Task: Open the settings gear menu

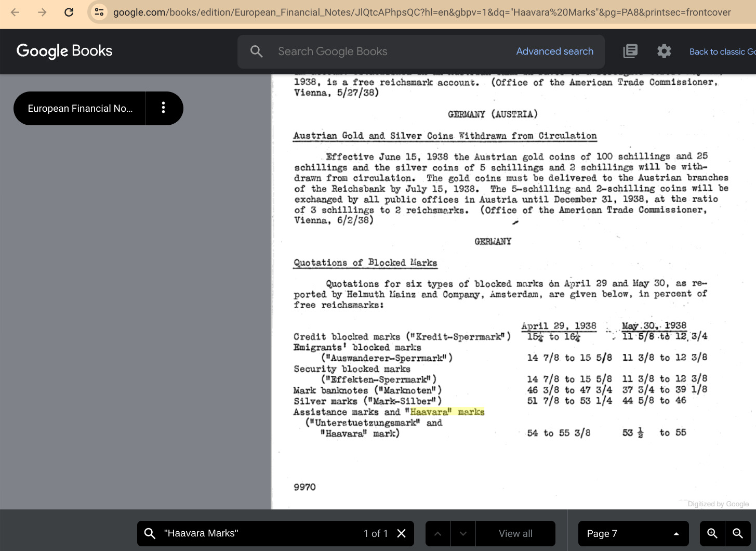Action: [x=664, y=51]
